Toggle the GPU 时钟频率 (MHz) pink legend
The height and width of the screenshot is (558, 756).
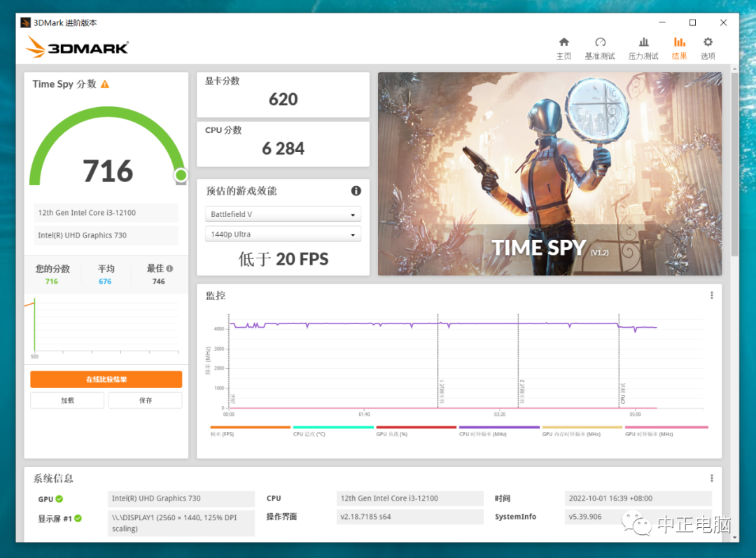tap(666, 431)
